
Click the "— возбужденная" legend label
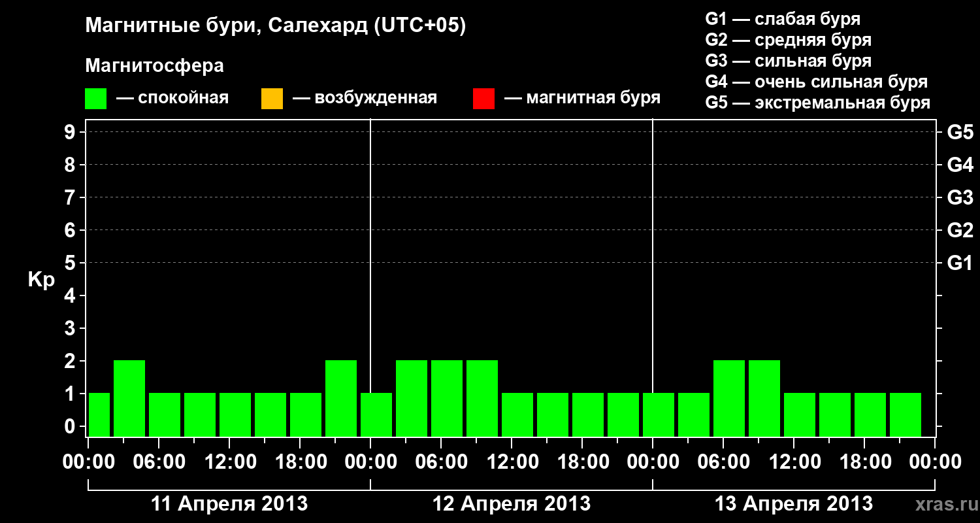pyautogui.click(x=365, y=98)
